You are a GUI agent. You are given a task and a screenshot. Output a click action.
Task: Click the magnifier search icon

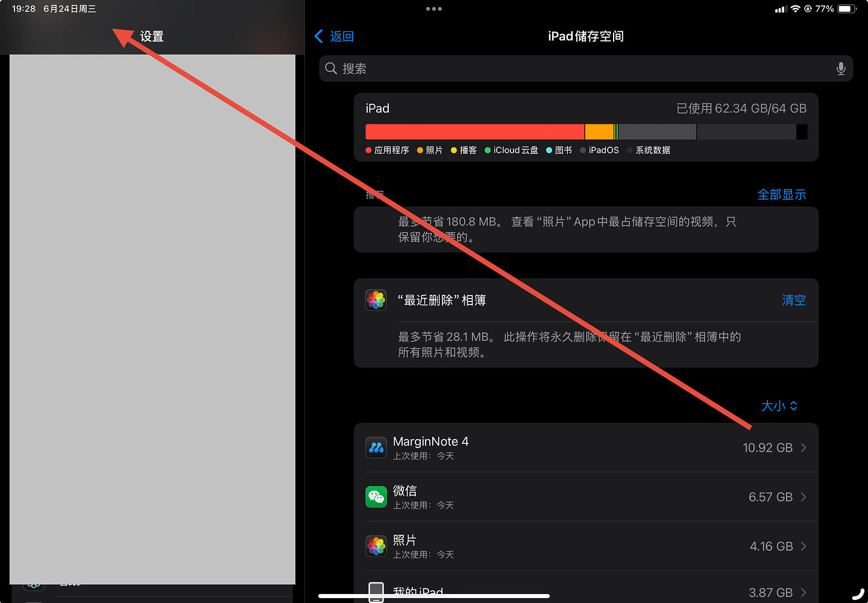331,68
